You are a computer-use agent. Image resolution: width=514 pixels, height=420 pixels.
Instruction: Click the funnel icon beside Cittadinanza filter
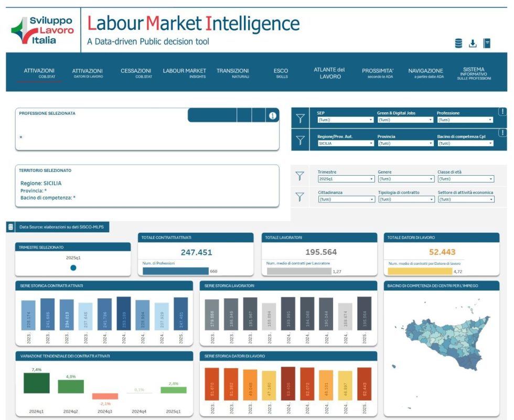click(300, 197)
